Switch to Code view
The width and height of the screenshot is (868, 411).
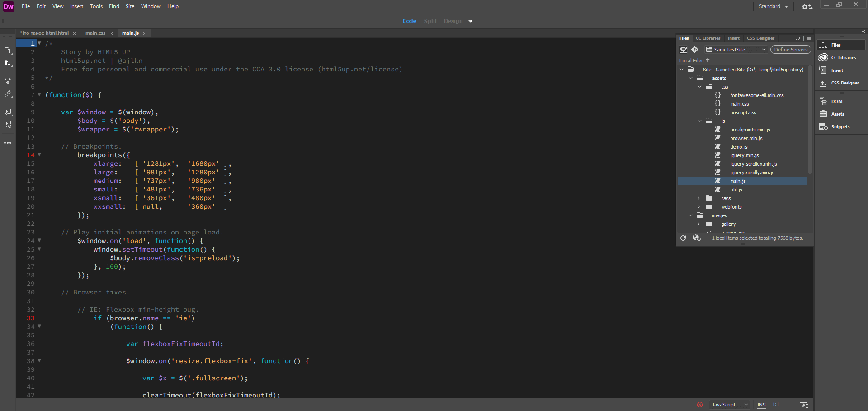tap(410, 21)
